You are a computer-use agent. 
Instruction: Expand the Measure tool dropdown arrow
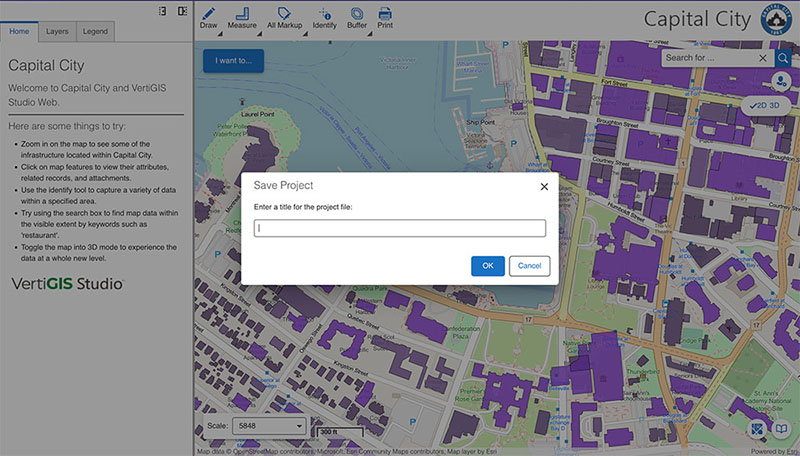[259, 34]
